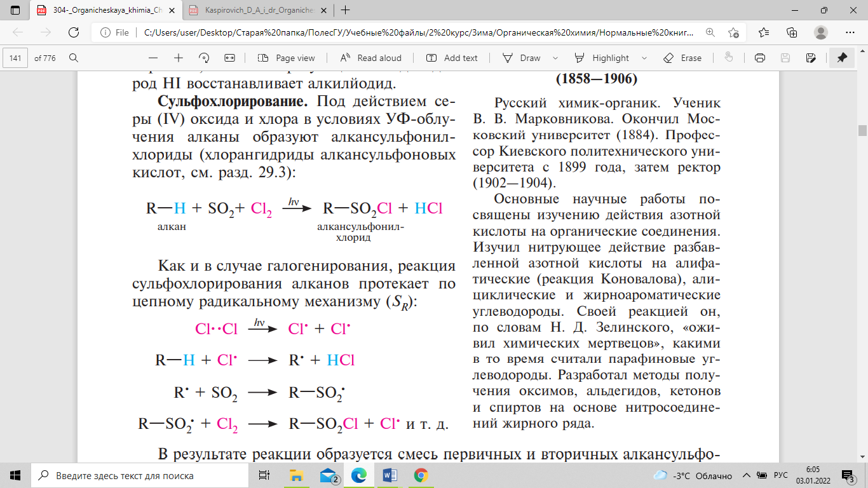Add this page to favorites
The height and width of the screenshot is (488, 868).
tap(734, 32)
